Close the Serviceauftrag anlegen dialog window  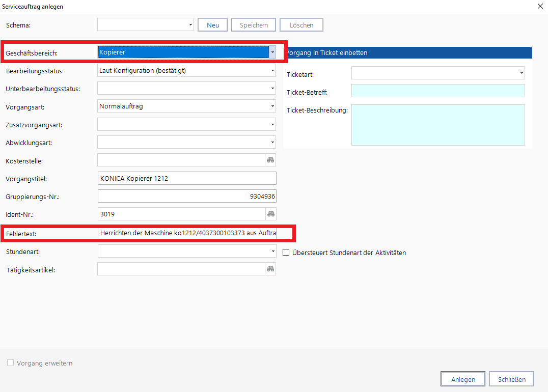tap(540, 7)
